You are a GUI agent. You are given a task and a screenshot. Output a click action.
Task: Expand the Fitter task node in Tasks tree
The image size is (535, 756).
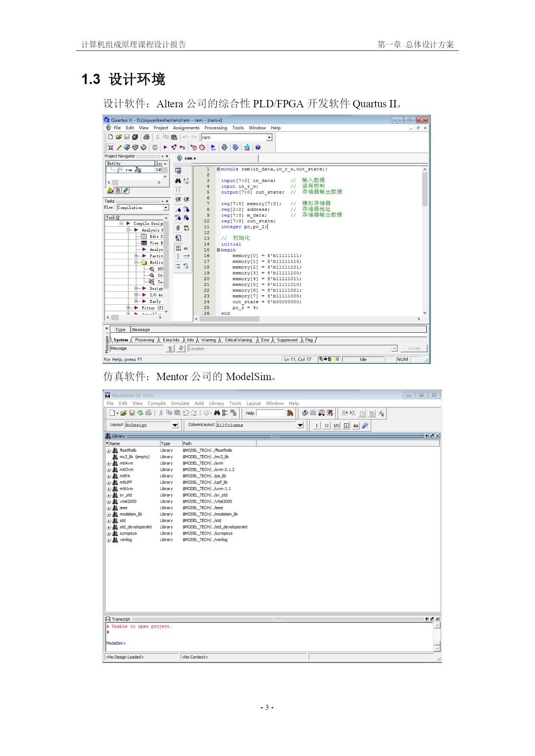pos(128,308)
